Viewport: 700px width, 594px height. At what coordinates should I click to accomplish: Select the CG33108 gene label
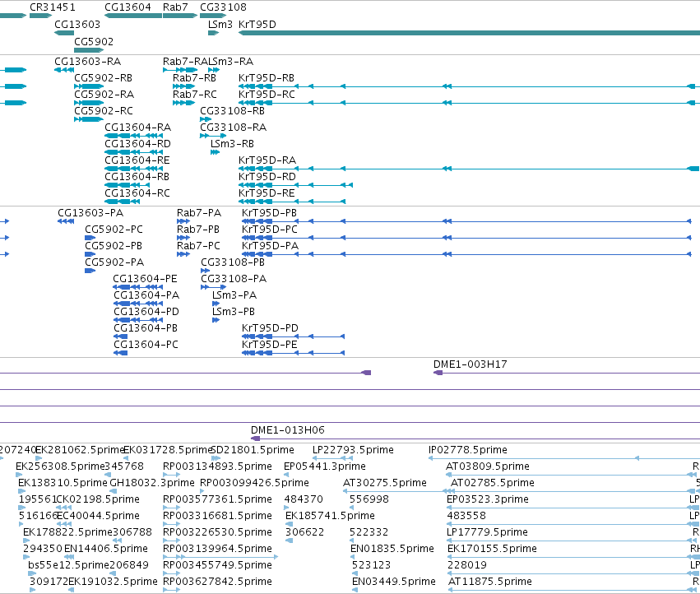click(223, 7)
